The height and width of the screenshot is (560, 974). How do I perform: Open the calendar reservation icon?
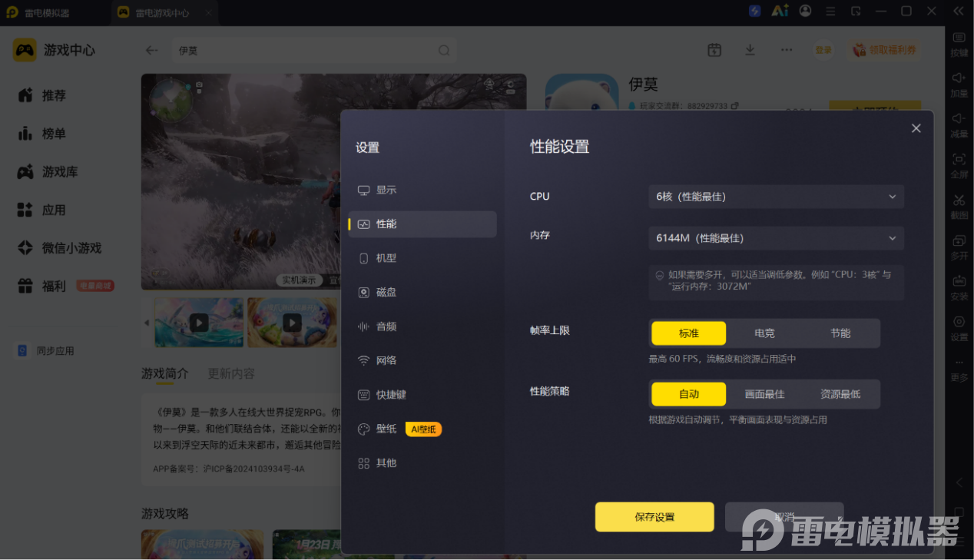click(x=714, y=50)
